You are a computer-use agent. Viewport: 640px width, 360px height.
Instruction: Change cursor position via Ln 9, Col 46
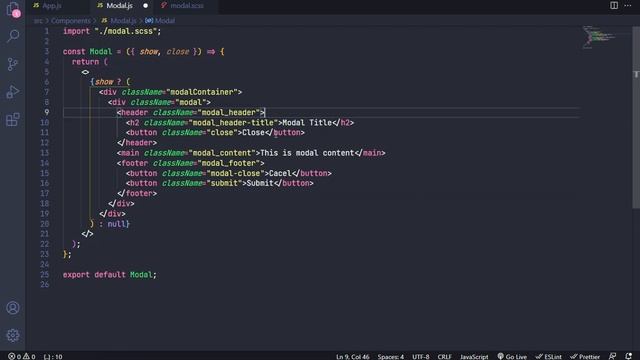click(353, 356)
